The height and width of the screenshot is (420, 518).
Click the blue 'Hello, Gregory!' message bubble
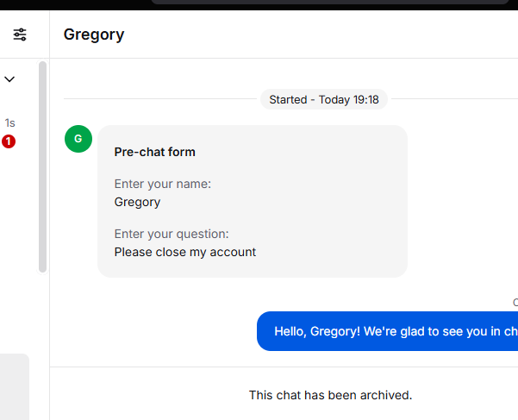[x=387, y=331]
